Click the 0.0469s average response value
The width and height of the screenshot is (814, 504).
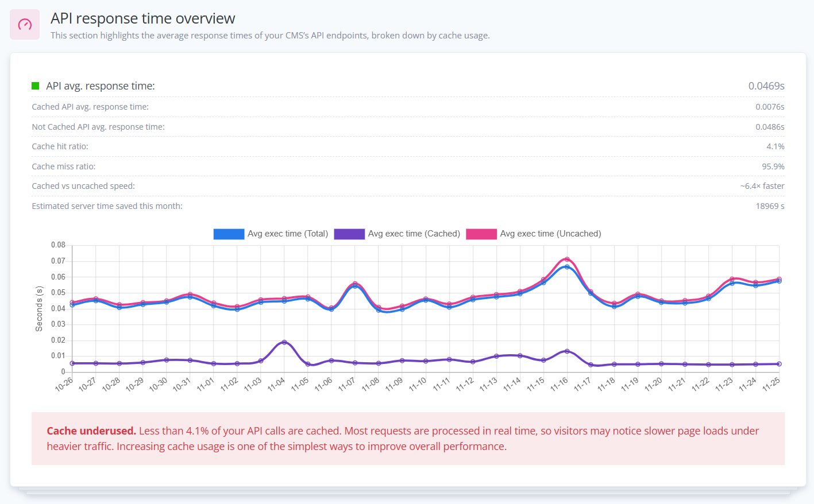pyautogui.click(x=766, y=86)
